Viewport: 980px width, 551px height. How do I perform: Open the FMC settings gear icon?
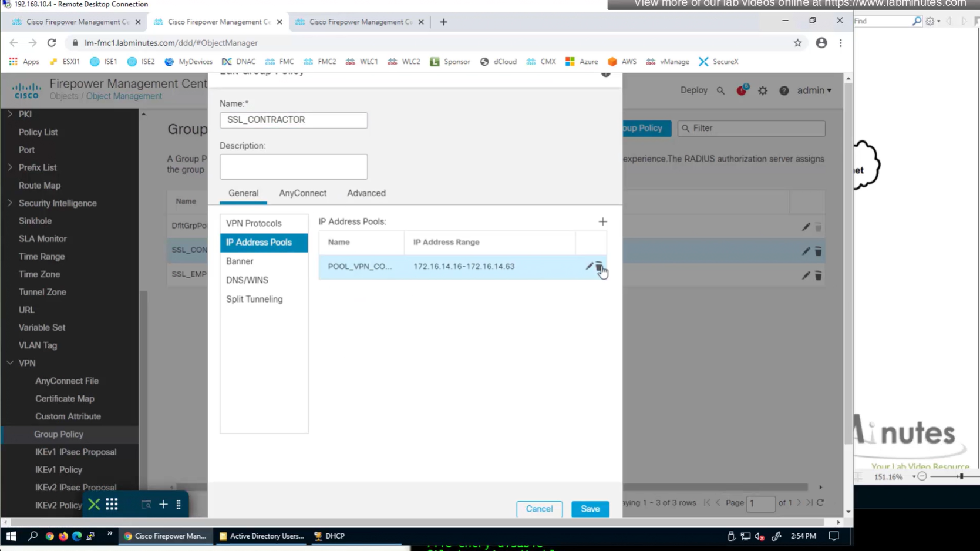point(763,91)
